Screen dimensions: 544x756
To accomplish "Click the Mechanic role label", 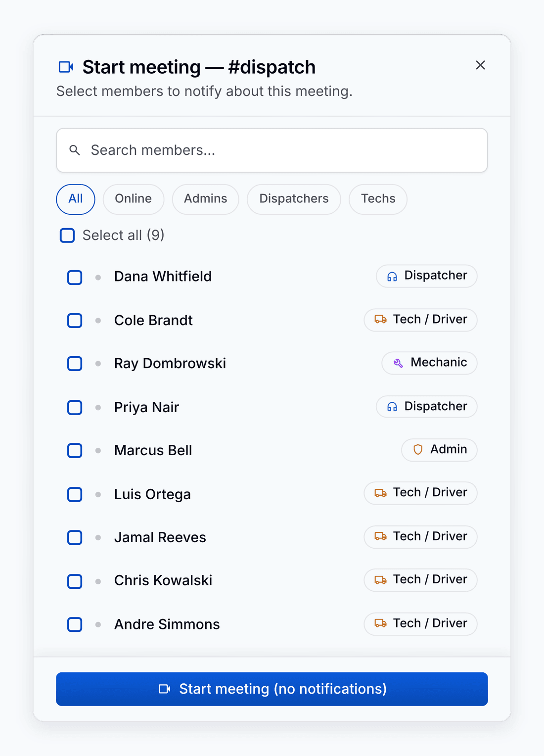I will (439, 362).
